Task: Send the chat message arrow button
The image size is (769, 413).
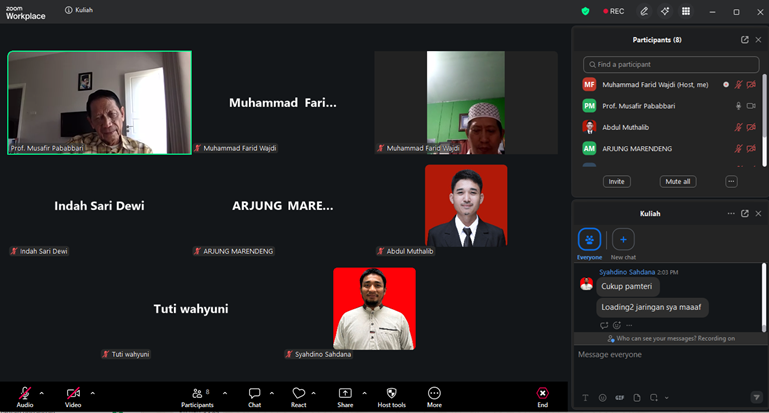Action: [757, 397]
